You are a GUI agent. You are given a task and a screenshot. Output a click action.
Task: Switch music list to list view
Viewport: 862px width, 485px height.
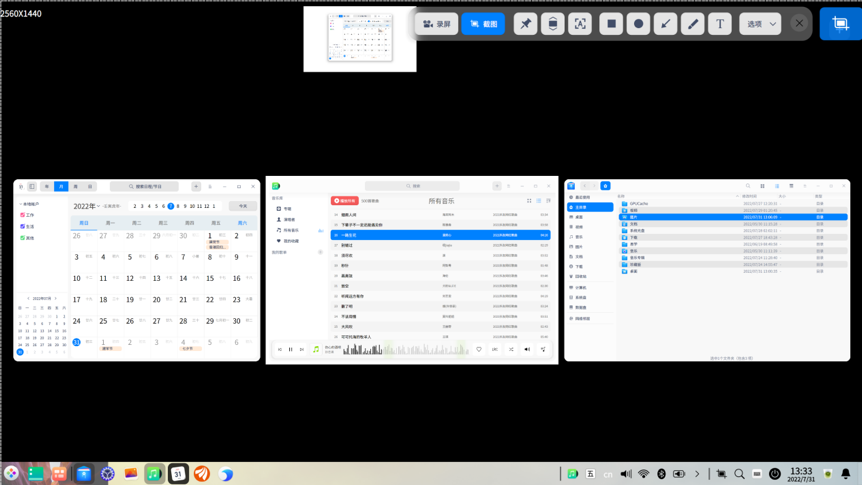(x=539, y=201)
